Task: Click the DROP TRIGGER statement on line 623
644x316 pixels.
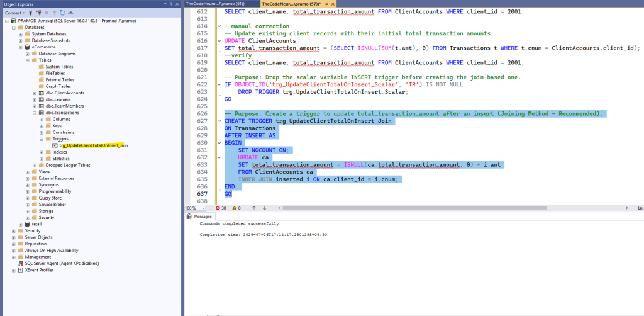Action: tap(323, 92)
